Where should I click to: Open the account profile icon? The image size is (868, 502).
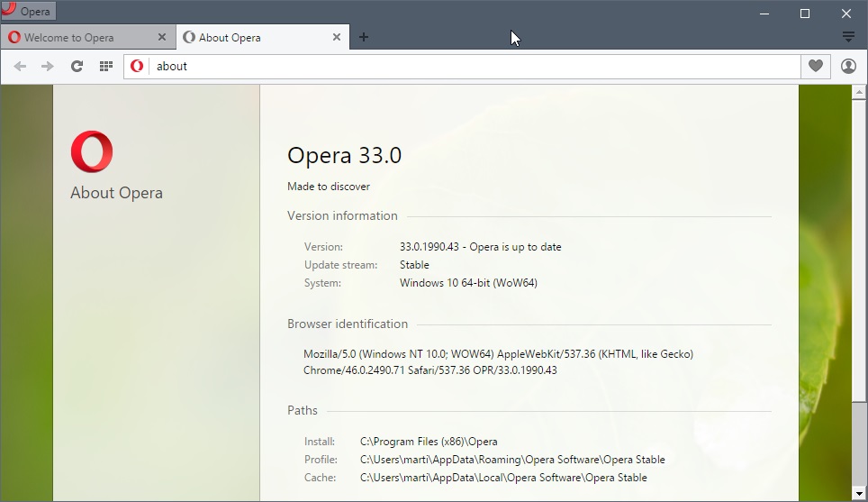coord(848,67)
